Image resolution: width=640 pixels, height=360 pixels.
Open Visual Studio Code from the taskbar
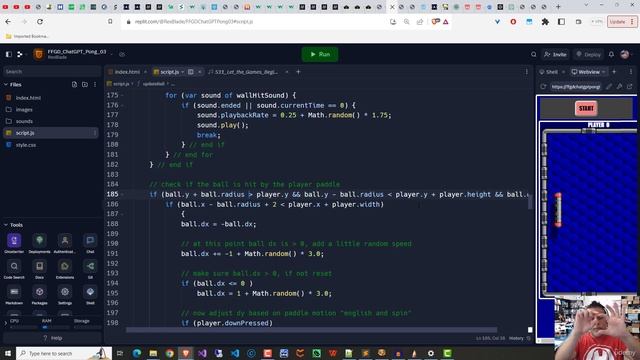click(235, 353)
